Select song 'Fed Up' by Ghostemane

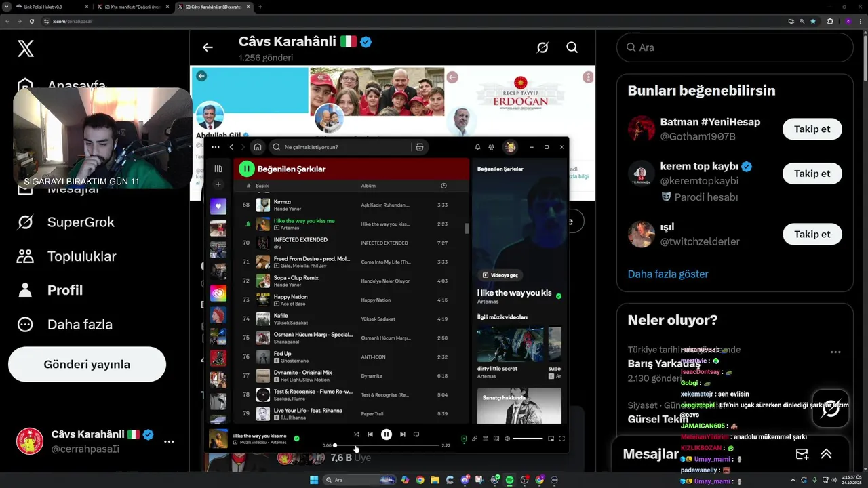(351, 357)
